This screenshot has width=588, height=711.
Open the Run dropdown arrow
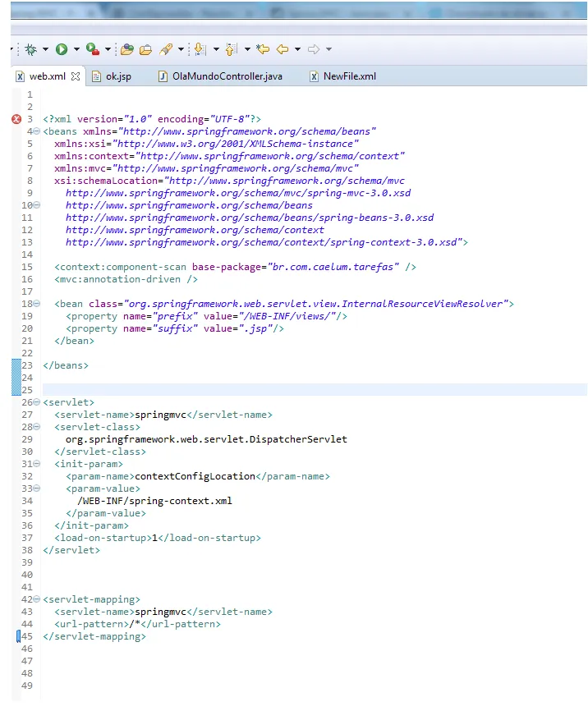76,49
